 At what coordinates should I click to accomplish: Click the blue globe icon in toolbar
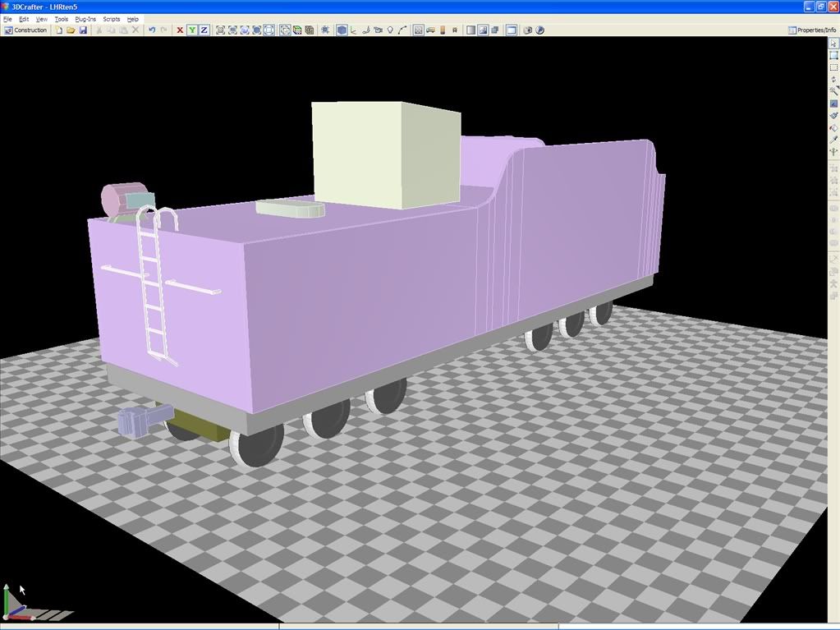tap(540, 30)
